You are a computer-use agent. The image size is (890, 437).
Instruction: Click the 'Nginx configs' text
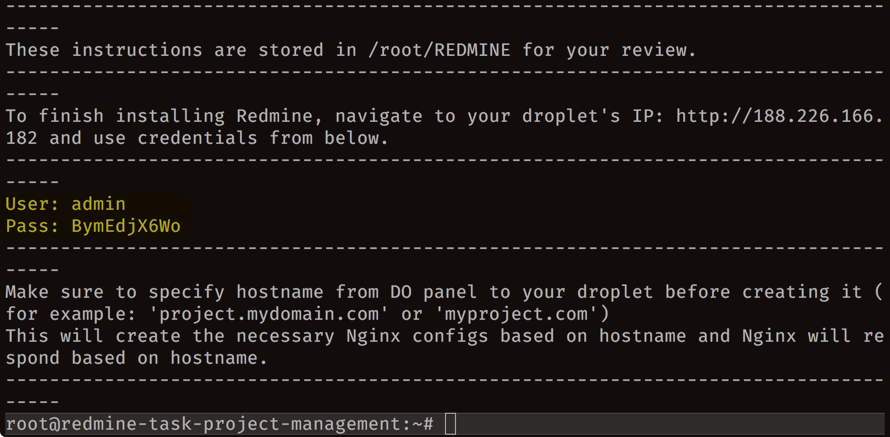click(417, 337)
